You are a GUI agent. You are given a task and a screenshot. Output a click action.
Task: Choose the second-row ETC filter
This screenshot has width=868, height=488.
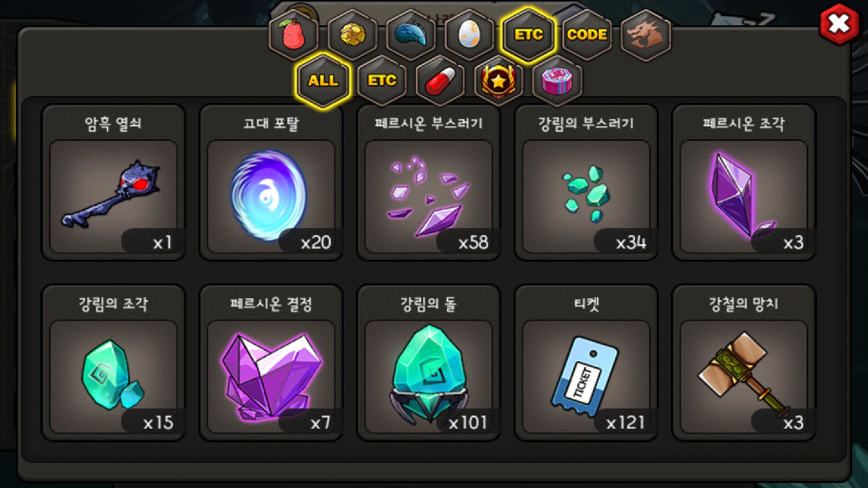pyautogui.click(x=382, y=81)
